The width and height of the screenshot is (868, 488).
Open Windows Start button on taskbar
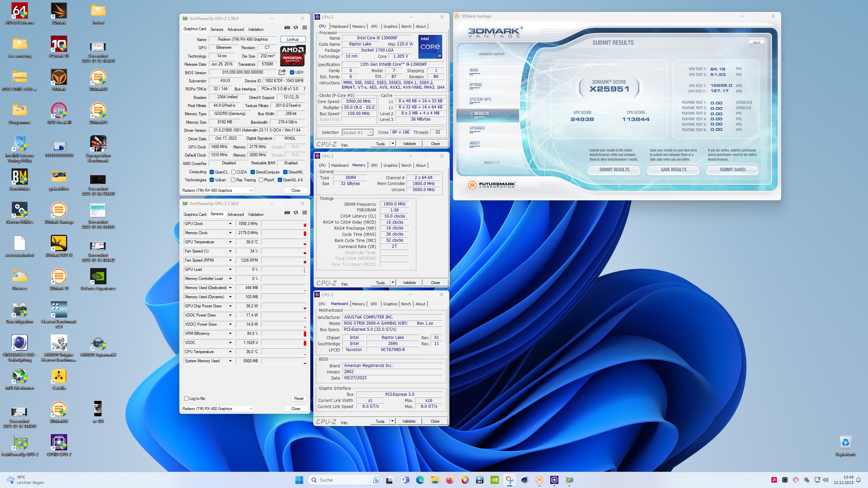pos(299,480)
